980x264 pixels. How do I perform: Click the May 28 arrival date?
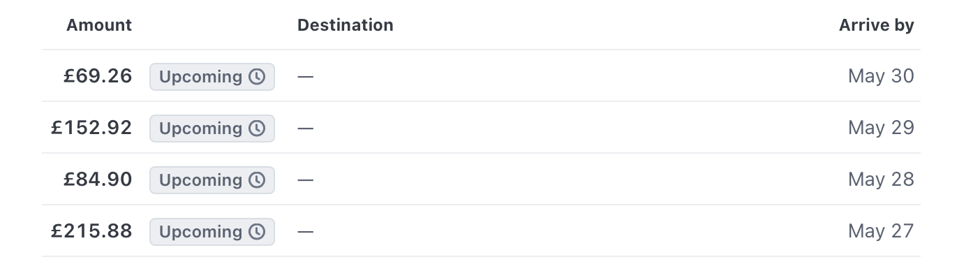click(881, 179)
